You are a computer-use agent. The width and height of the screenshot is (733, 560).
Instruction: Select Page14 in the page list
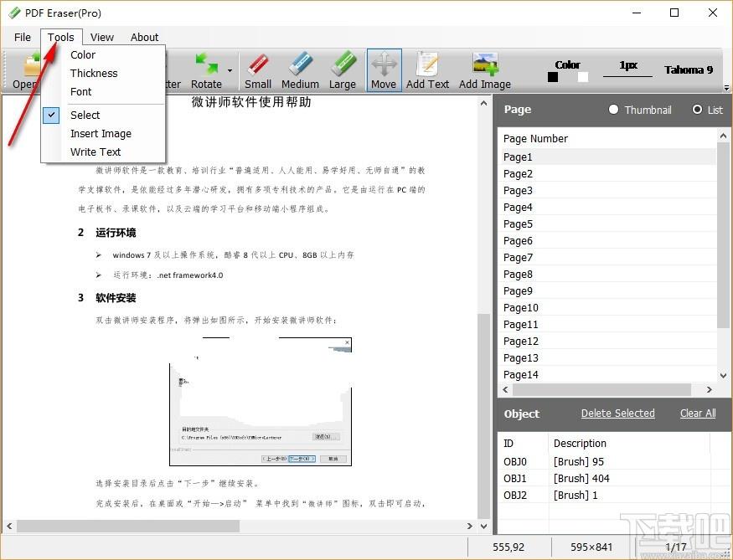click(x=607, y=374)
